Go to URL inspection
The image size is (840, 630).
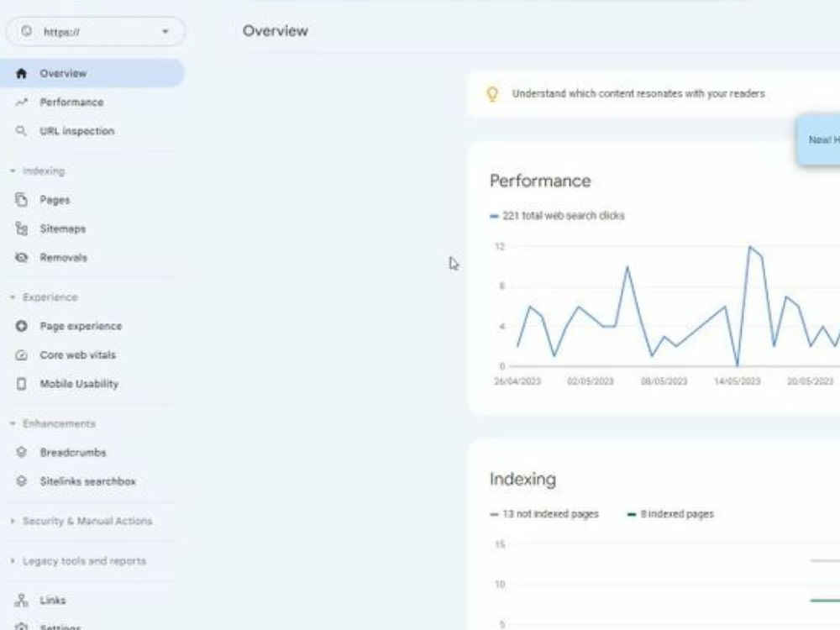[92, 131]
